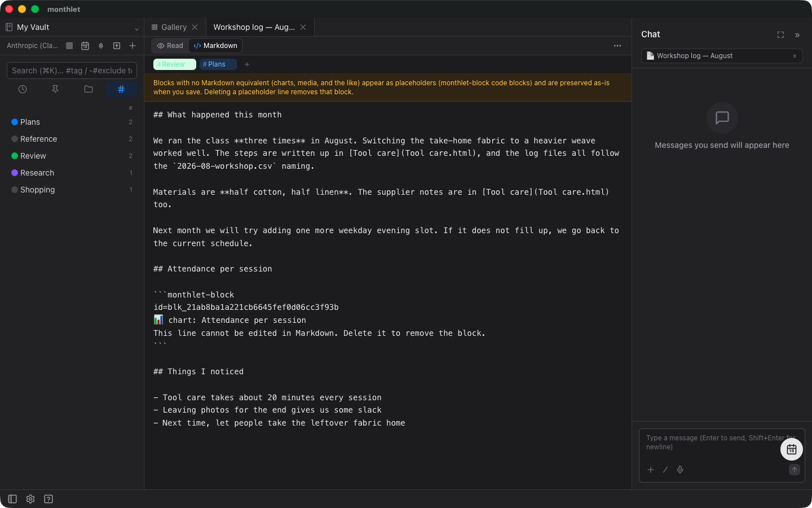Click the sort order up-down icon
Viewport: 812px width, 508px height.
[x=101, y=46]
